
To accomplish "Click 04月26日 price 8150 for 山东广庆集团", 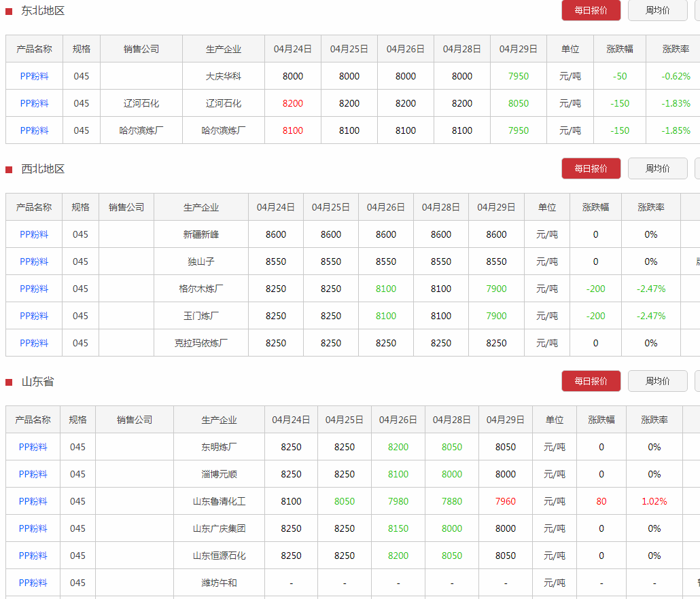I will pyautogui.click(x=398, y=529).
